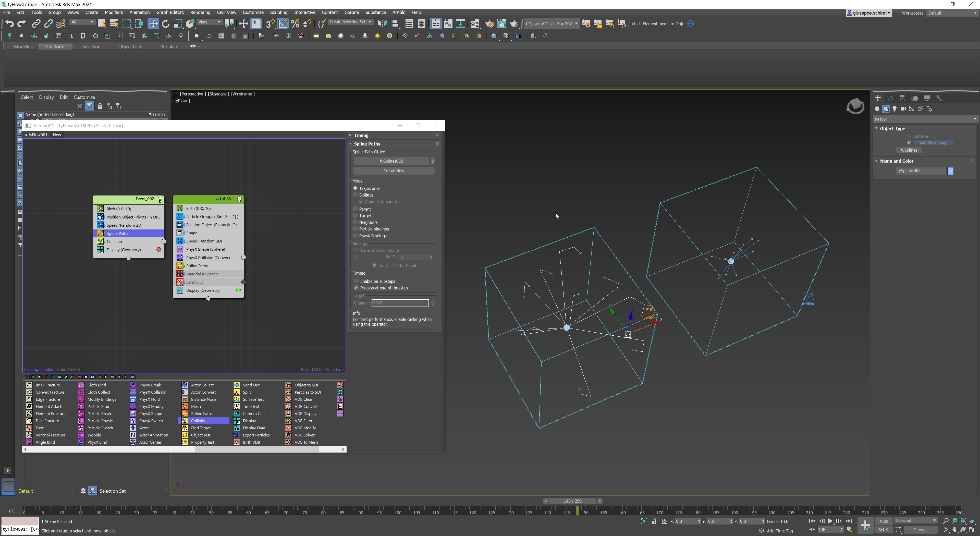Enable the 'Enable on substeps' checkbox
980x536 pixels.
coord(357,281)
